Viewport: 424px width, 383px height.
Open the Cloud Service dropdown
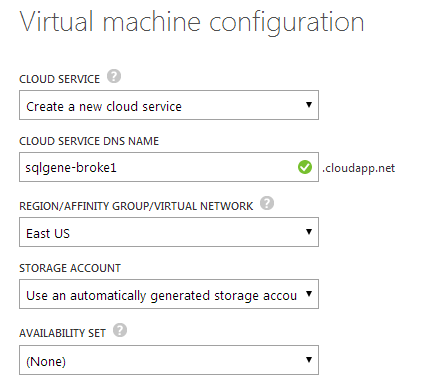click(x=169, y=105)
